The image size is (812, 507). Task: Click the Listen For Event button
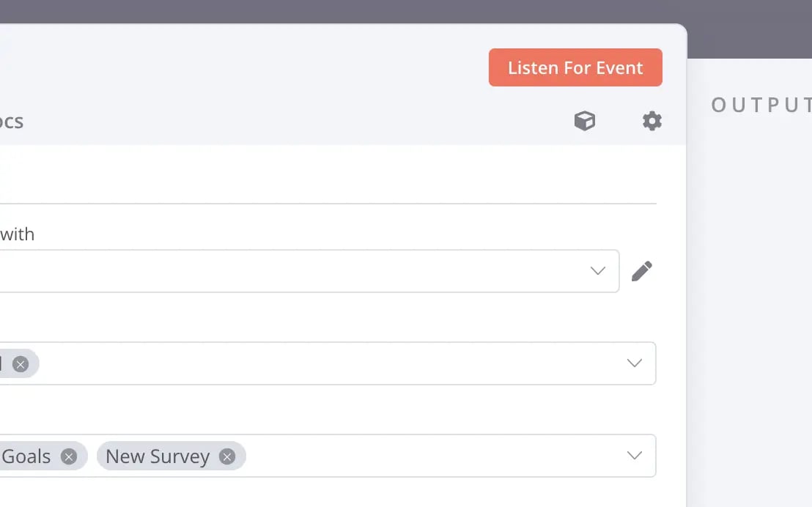click(x=575, y=67)
